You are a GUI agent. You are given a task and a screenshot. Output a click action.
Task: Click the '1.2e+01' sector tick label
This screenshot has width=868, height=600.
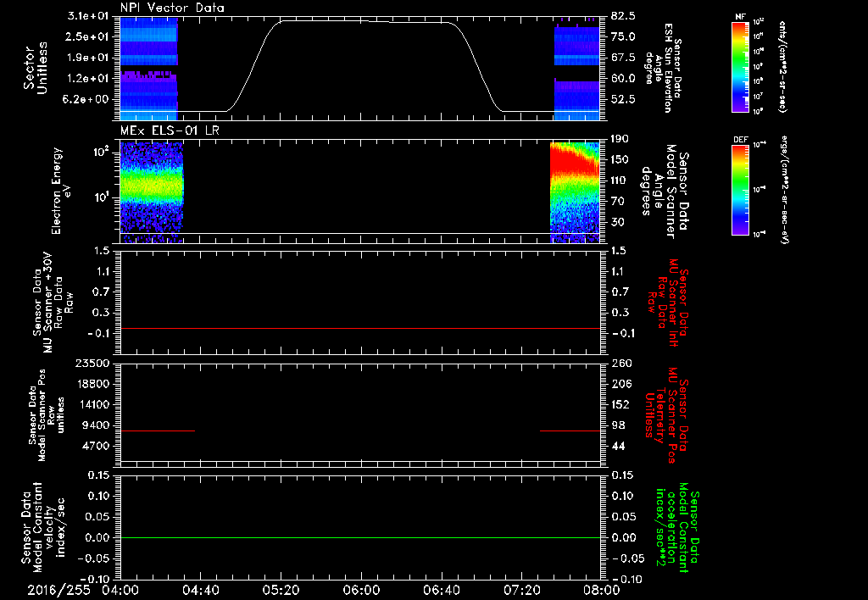pos(88,79)
